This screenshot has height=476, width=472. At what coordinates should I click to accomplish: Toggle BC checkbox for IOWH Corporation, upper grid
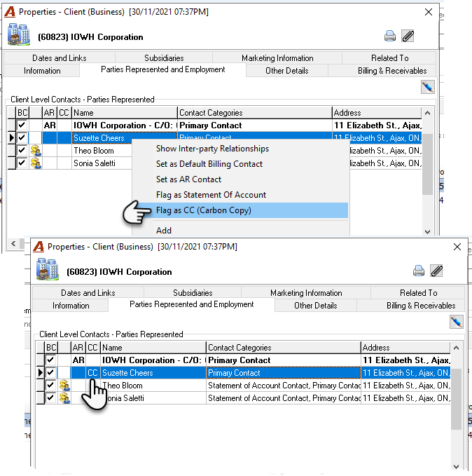(22, 125)
